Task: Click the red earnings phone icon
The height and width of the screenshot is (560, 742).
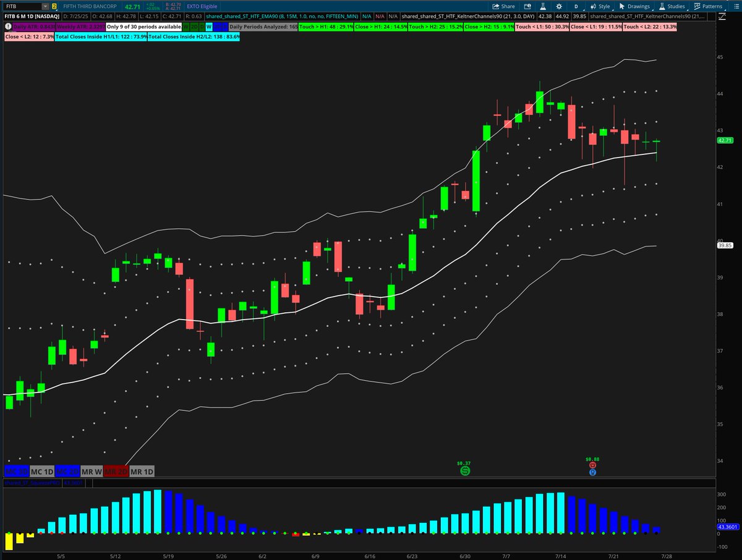Action: pos(592,464)
